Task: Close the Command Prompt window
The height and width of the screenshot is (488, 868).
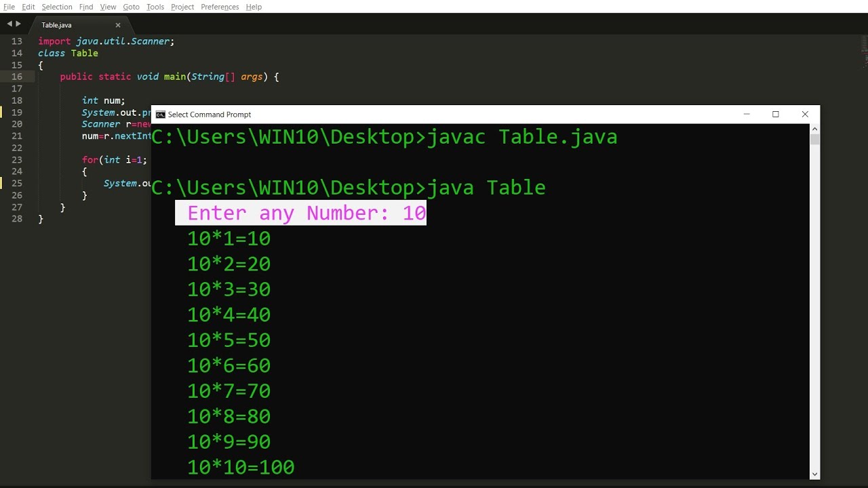Action: 805,115
